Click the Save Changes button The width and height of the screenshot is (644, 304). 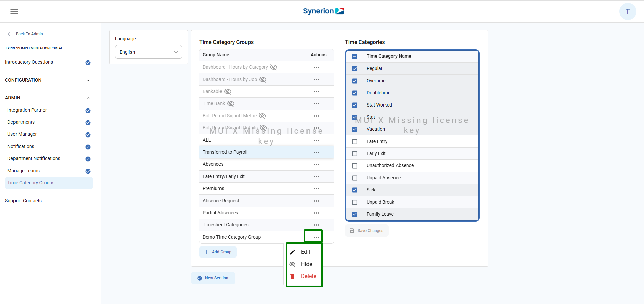(367, 231)
